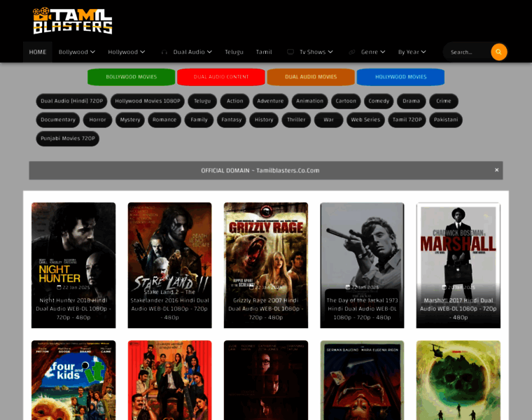Open the Grizzly Rage movie poster

point(266,265)
